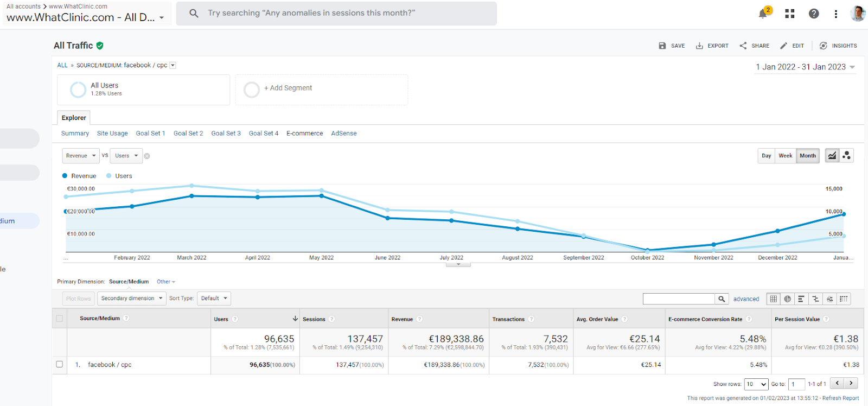Select the Pivot view icon
This screenshot has height=406, width=868.
[844, 299]
